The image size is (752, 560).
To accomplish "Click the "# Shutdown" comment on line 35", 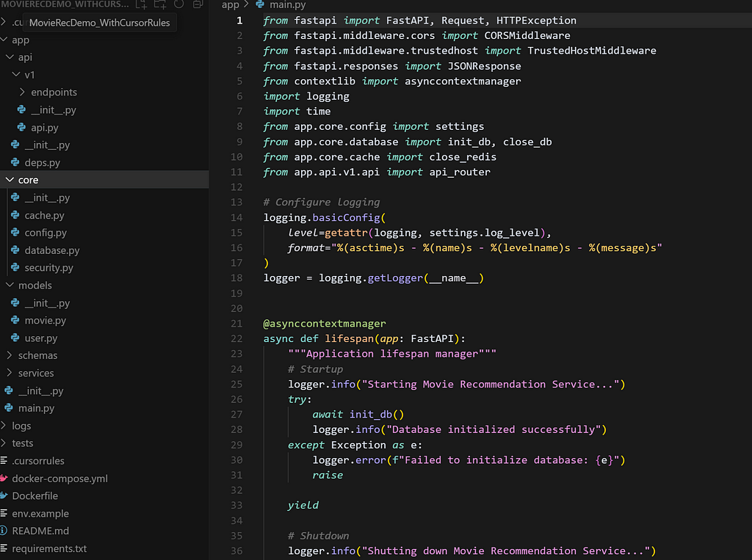I will click(319, 536).
